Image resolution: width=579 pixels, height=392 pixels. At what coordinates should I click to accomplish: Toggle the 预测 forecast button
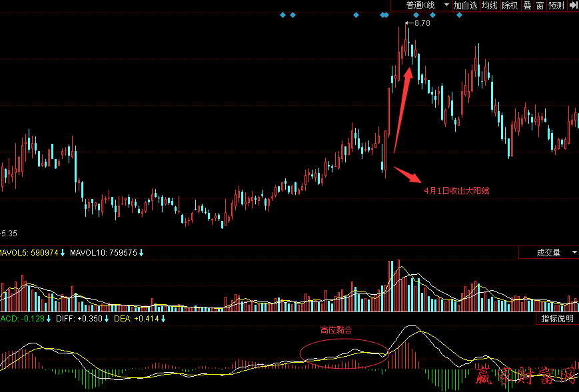(556, 5)
